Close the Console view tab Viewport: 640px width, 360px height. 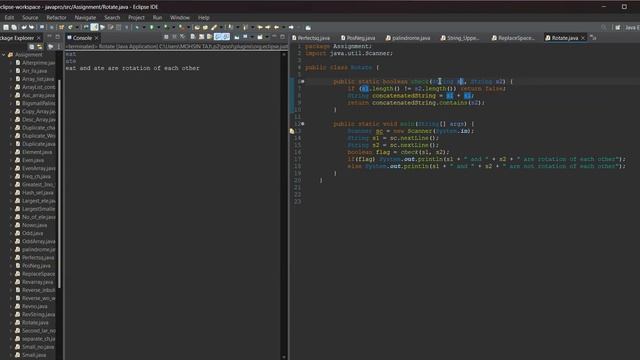point(97,38)
